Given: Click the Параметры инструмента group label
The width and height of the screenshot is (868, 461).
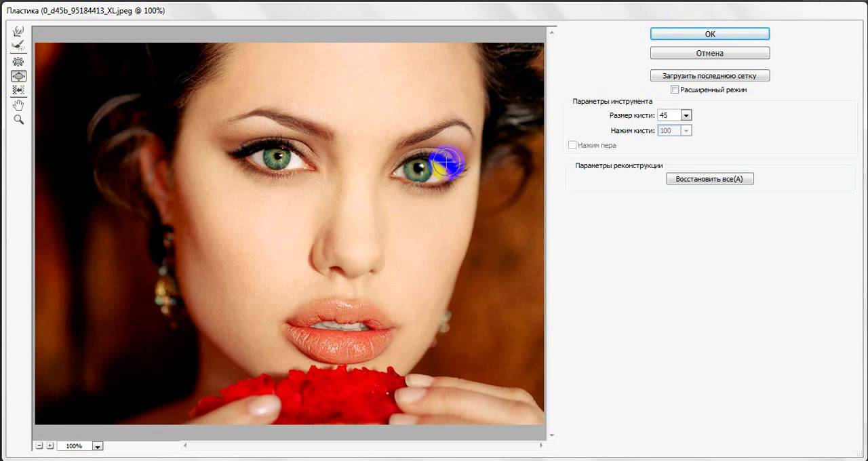Looking at the screenshot, I should tap(612, 101).
